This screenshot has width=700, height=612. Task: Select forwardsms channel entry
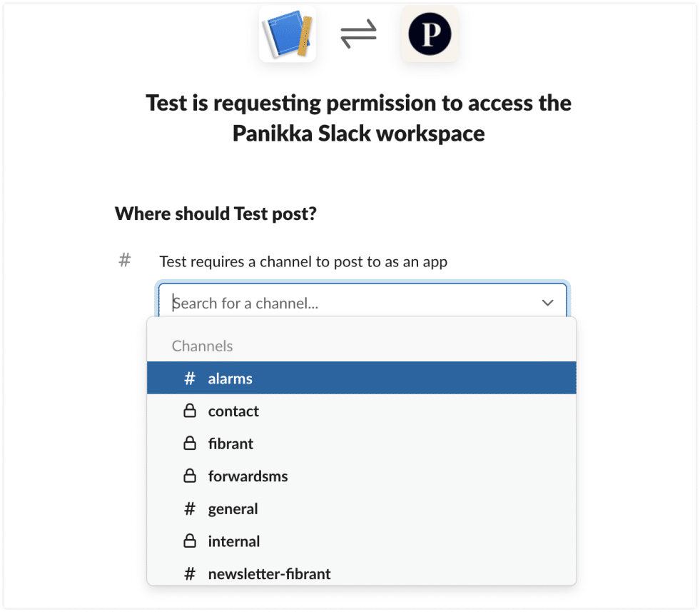pos(248,476)
